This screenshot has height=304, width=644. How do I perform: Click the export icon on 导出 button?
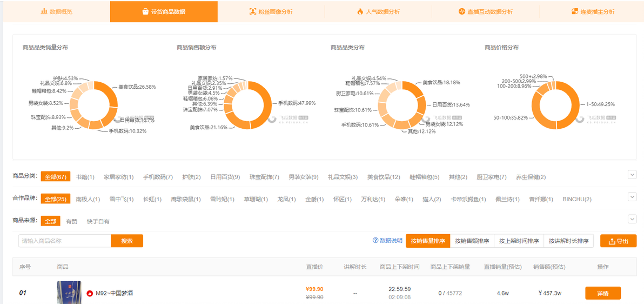tap(612, 241)
